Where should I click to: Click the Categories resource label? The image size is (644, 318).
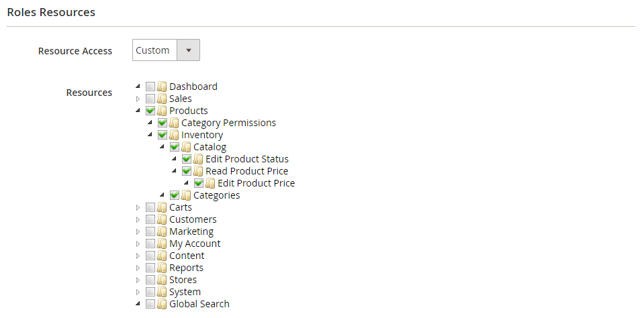point(216,195)
